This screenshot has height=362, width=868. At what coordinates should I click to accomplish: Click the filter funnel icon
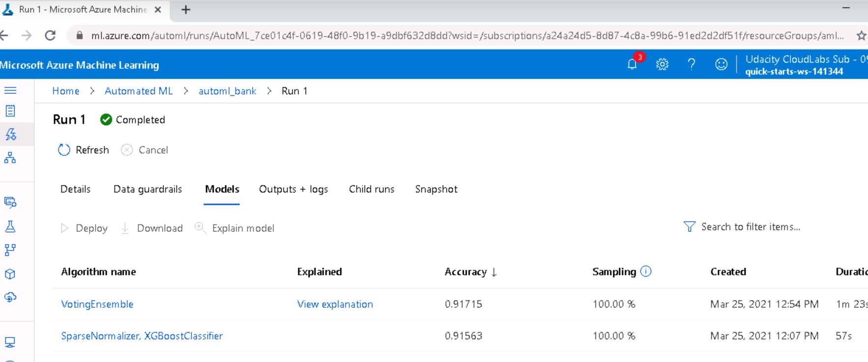689,227
